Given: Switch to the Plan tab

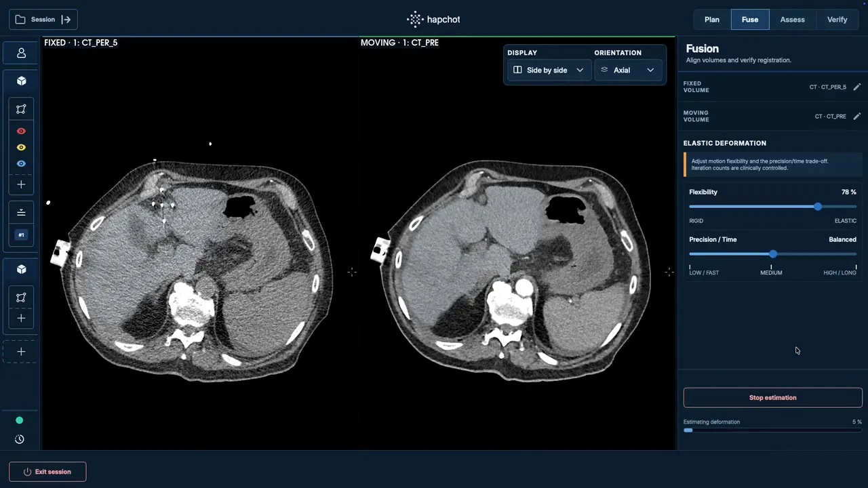Looking at the screenshot, I should (712, 20).
